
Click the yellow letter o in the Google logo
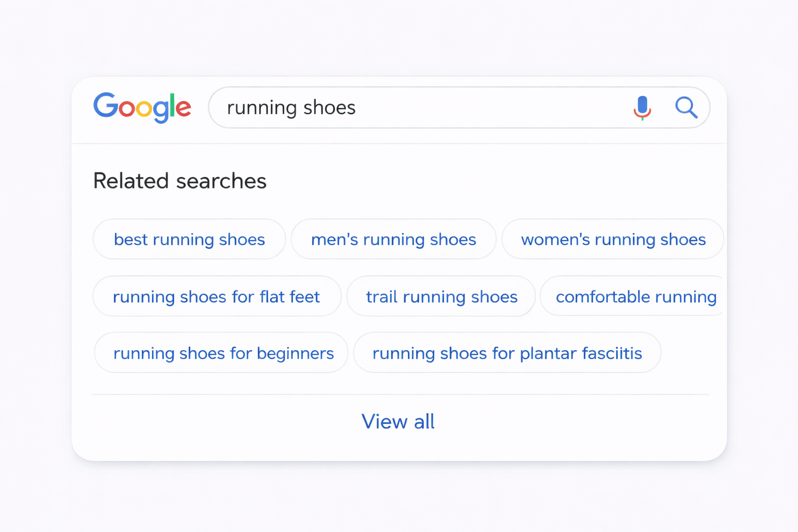click(144, 109)
